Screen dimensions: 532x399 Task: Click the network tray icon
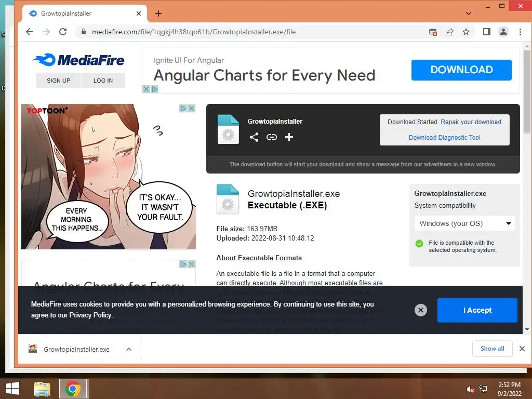click(x=483, y=389)
